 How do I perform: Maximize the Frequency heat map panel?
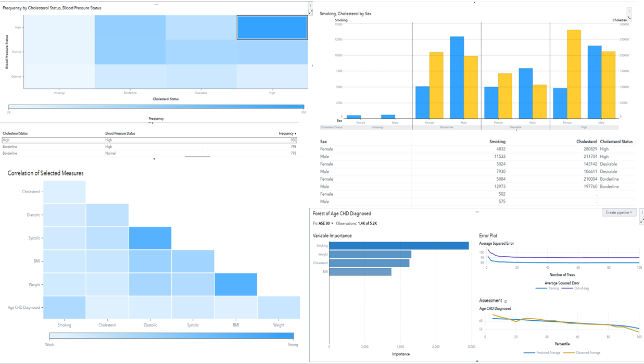tap(311, 12)
